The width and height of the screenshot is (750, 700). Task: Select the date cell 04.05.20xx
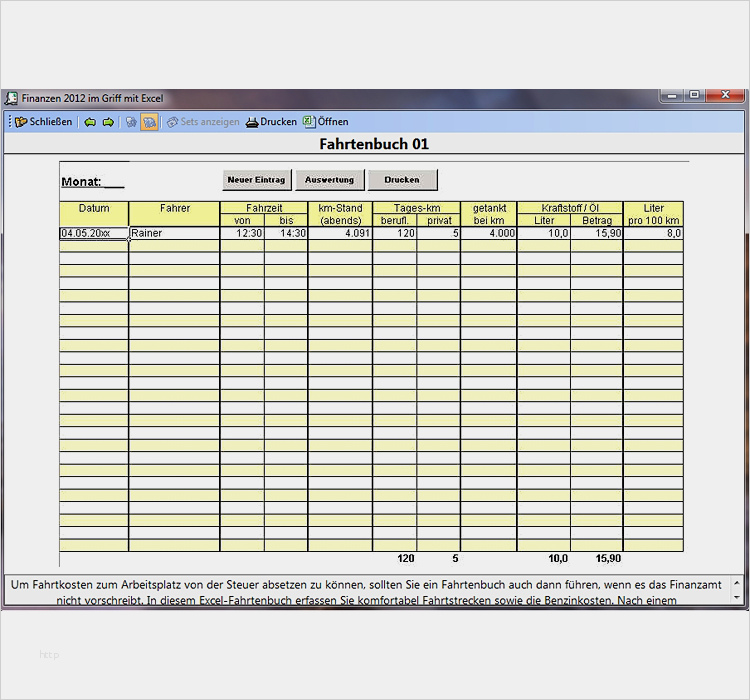point(94,233)
